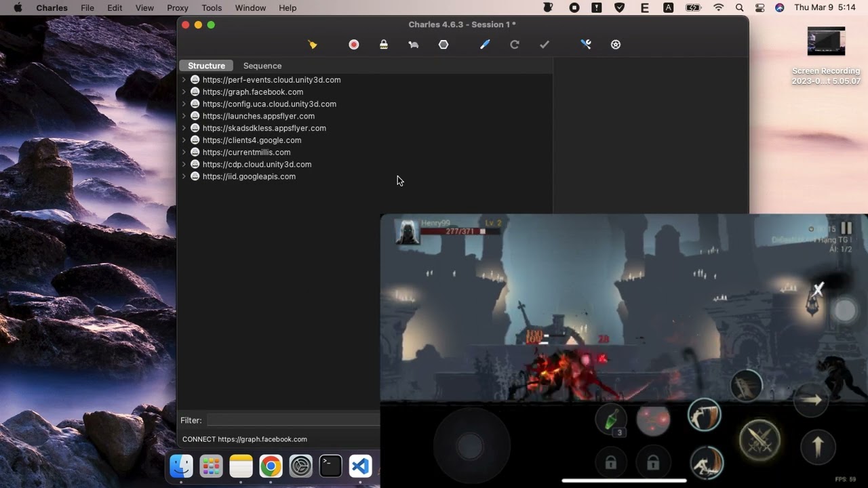Click the CONNECT status bar text
Image resolution: width=868 pixels, height=488 pixels.
point(245,439)
